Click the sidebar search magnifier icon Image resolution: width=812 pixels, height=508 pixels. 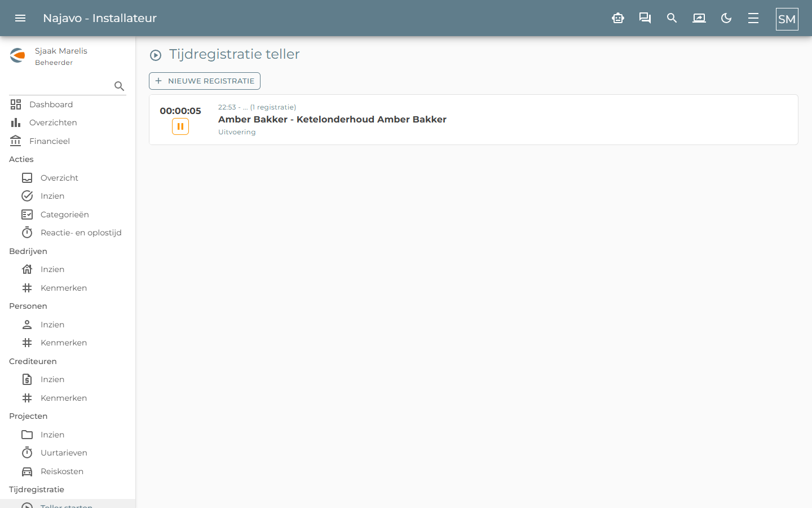point(119,86)
